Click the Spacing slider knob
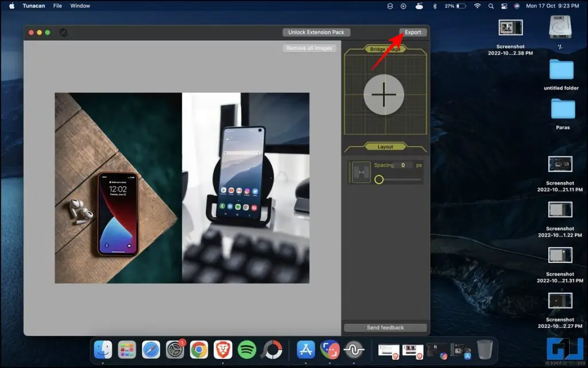Screen dimensions: 588x368 click(379, 180)
